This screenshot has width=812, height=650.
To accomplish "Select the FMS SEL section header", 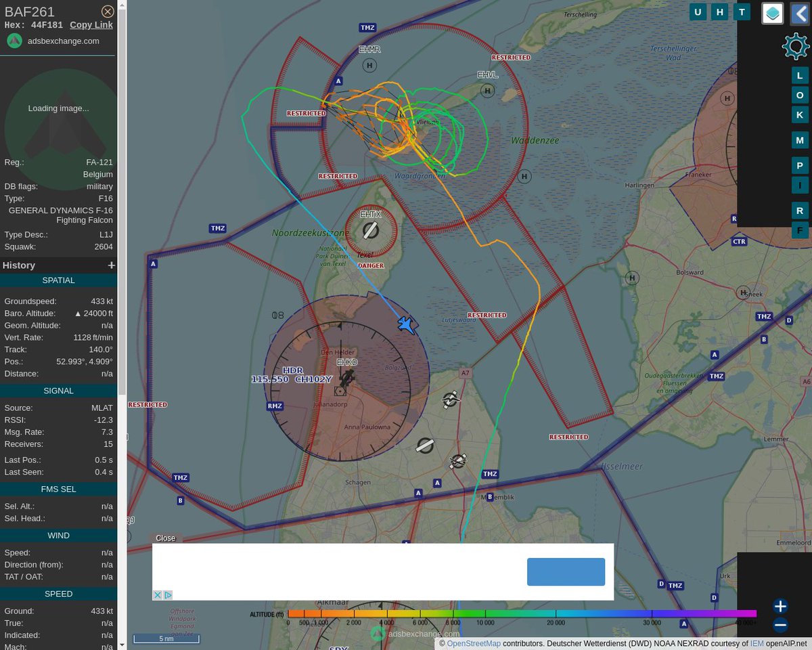I will click(x=58, y=489).
